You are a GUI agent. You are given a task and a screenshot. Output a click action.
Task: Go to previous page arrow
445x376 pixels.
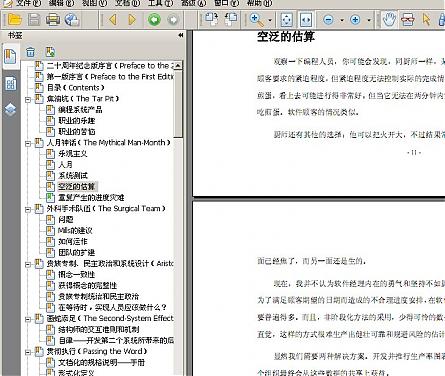113,20
